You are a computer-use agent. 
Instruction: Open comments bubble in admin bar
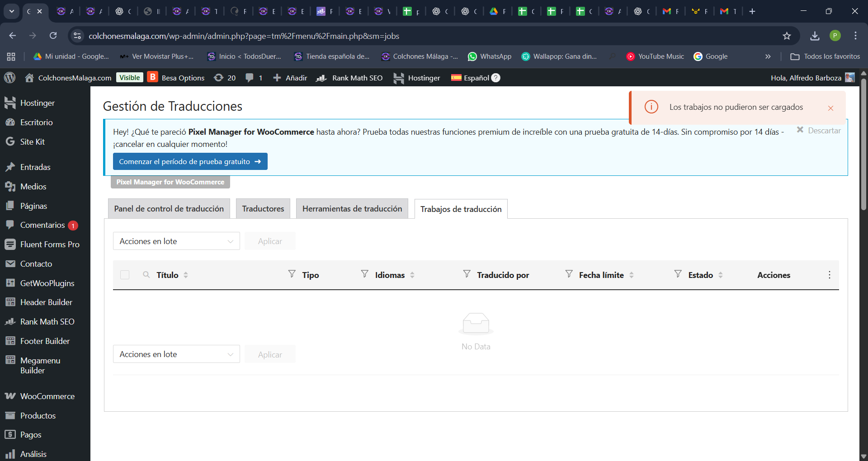pos(254,78)
